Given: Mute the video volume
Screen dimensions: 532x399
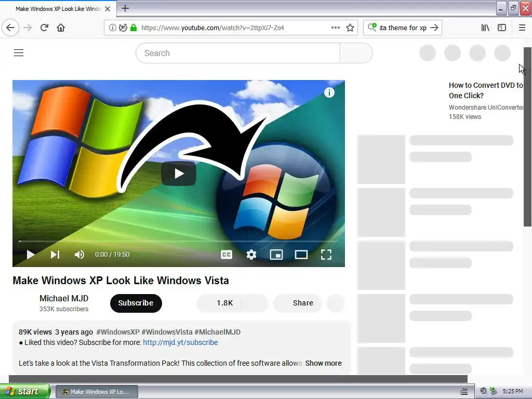Looking at the screenshot, I should (79, 255).
